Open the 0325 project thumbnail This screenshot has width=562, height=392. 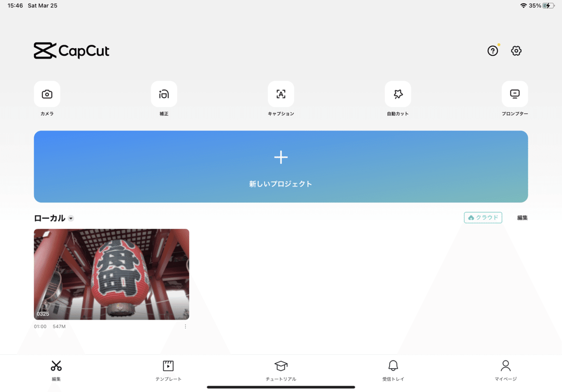(111, 274)
